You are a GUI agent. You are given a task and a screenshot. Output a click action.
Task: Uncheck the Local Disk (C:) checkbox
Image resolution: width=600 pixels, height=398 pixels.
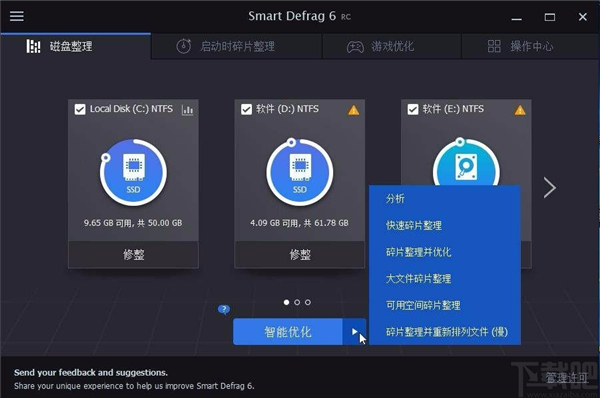point(80,109)
